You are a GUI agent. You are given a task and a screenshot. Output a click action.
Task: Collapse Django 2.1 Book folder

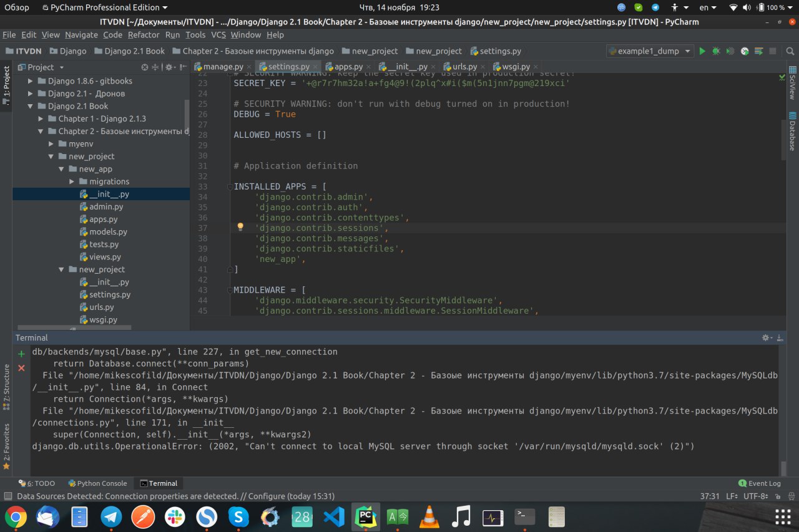[31, 106]
